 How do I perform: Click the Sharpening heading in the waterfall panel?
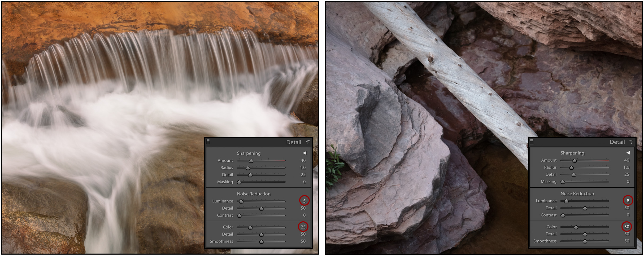[x=249, y=153]
